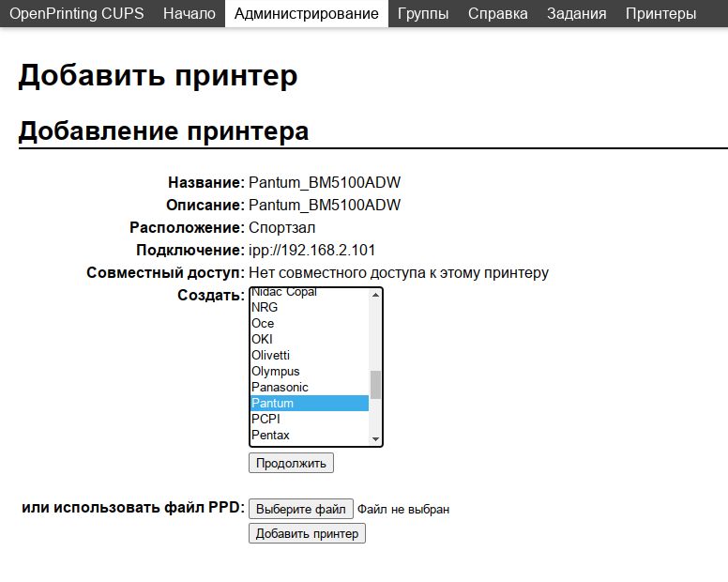Choose OKI from the manufacturer list
This screenshot has height=582, width=728.
point(263,339)
